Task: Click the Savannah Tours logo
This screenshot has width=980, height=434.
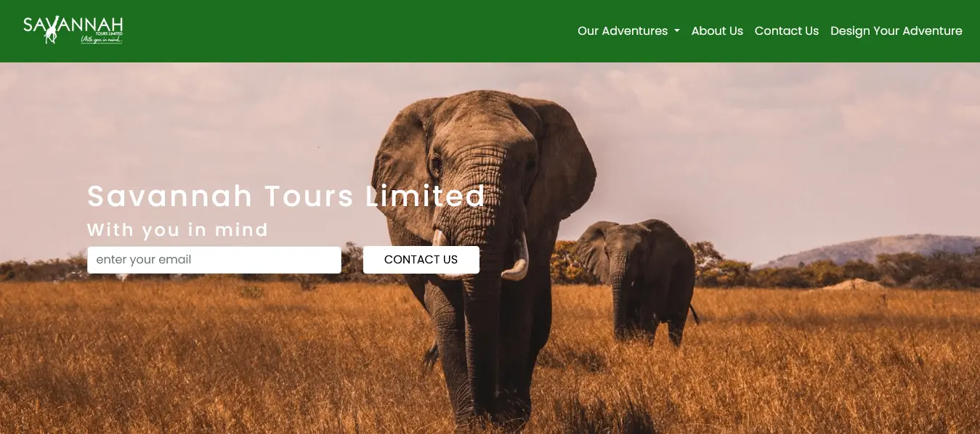Action: (73, 30)
